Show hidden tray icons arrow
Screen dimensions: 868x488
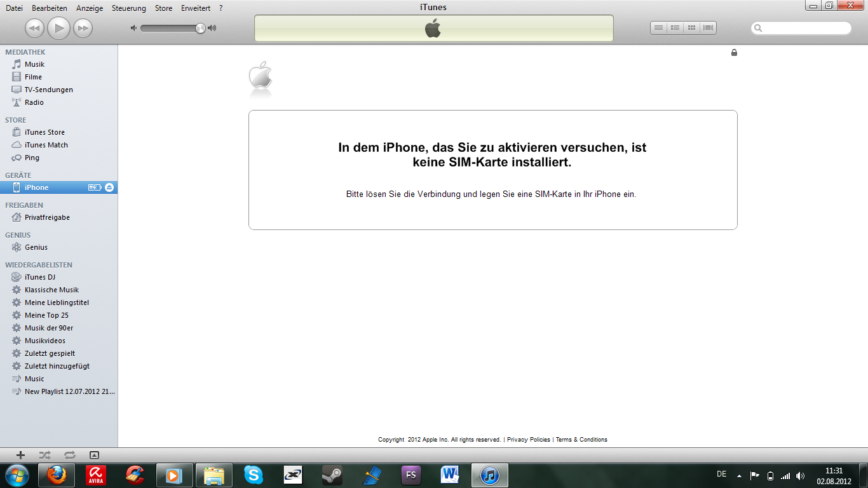(739, 475)
